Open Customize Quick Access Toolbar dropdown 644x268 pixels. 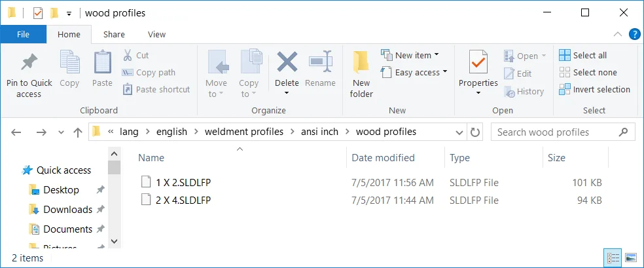[x=69, y=14]
